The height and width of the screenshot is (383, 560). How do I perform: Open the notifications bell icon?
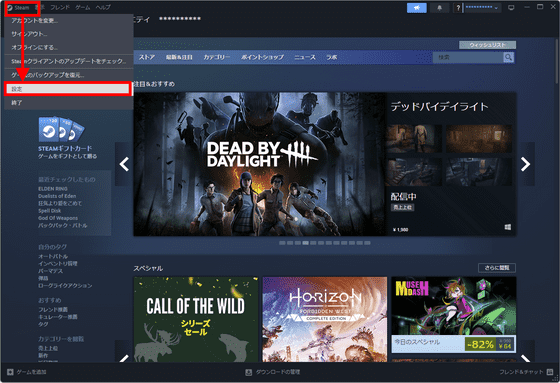tap(440, 8)
